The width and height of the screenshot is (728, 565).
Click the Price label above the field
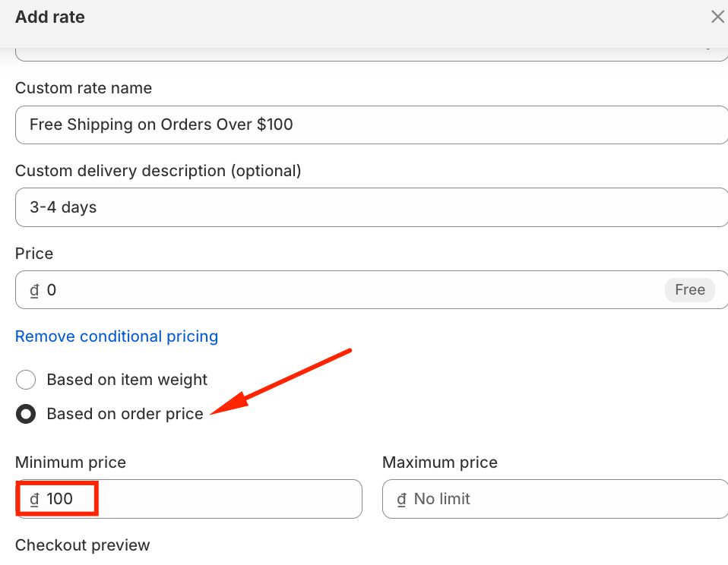[x=34, y=254]
